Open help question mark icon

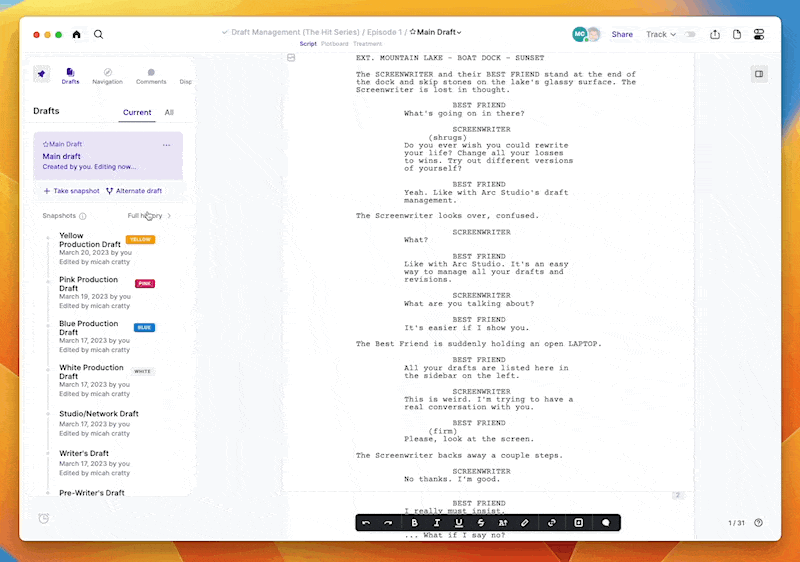758,523
